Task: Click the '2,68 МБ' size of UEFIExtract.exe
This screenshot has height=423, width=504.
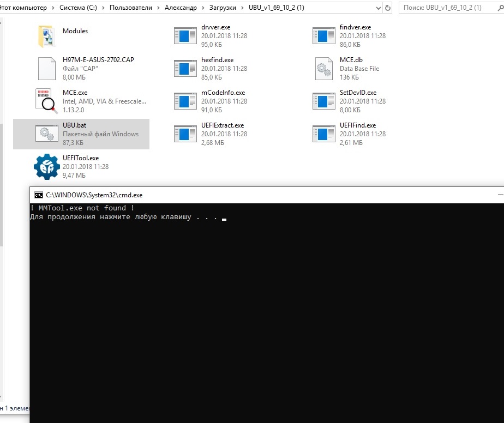Action: (213, 143)
